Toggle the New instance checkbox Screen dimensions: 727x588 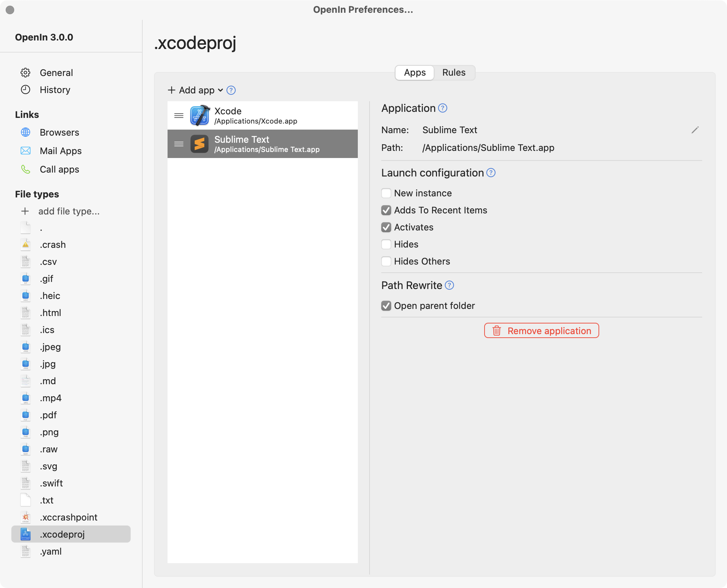coord(386,193)
